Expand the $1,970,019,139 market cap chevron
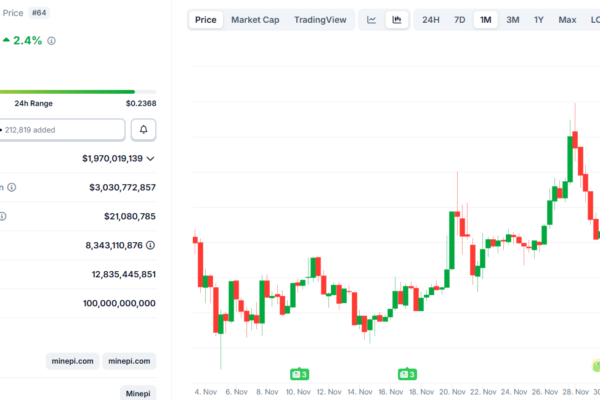 tap(151, 158)
